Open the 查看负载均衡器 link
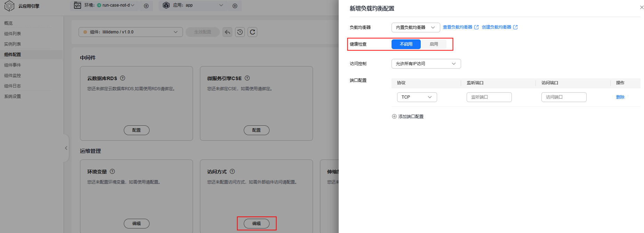Viewport: 644px width, 233px height. click(457, 27)
